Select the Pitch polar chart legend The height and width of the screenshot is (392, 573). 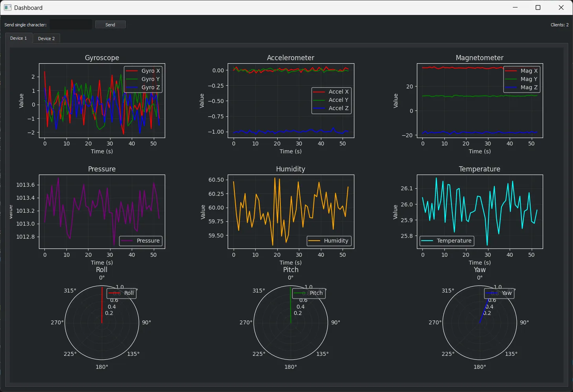click(309, 293)
